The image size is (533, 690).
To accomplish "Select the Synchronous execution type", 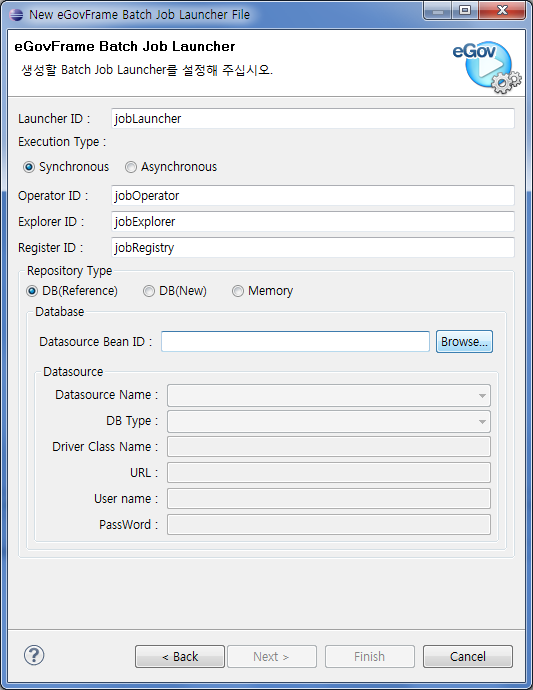I will click(66, 167).
